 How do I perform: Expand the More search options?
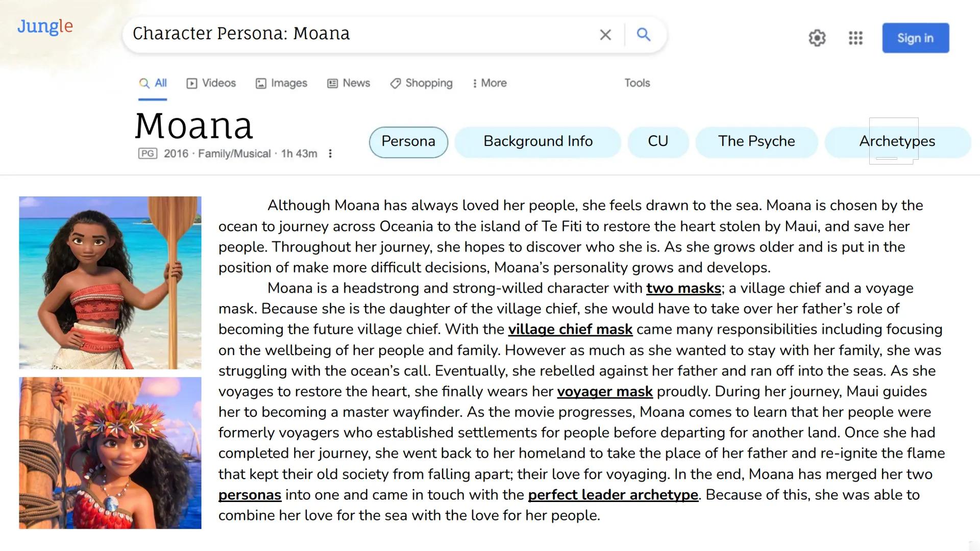tap(488, 83)
